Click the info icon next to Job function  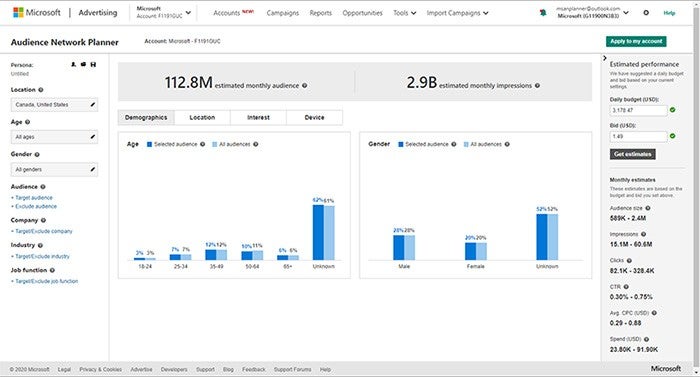coord(52,270)
